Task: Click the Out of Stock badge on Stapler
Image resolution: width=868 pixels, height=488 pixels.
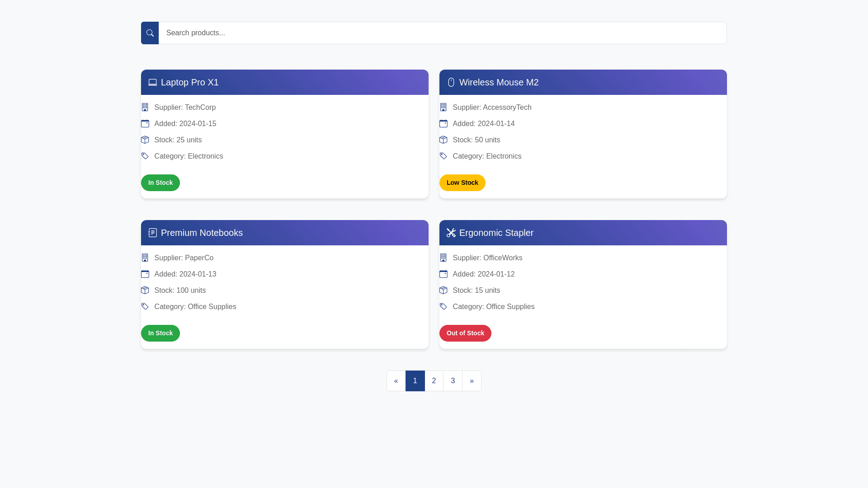Action: tap(465, 333)
